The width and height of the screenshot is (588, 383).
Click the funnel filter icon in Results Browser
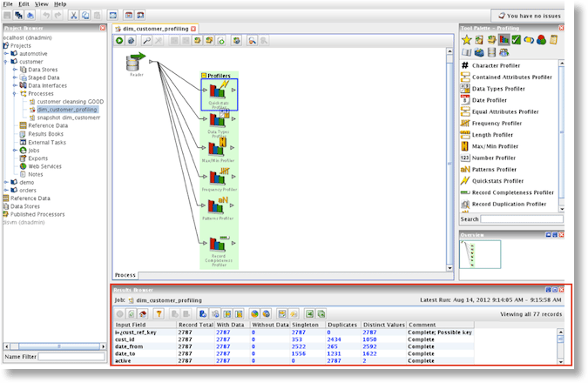point(159,313)
